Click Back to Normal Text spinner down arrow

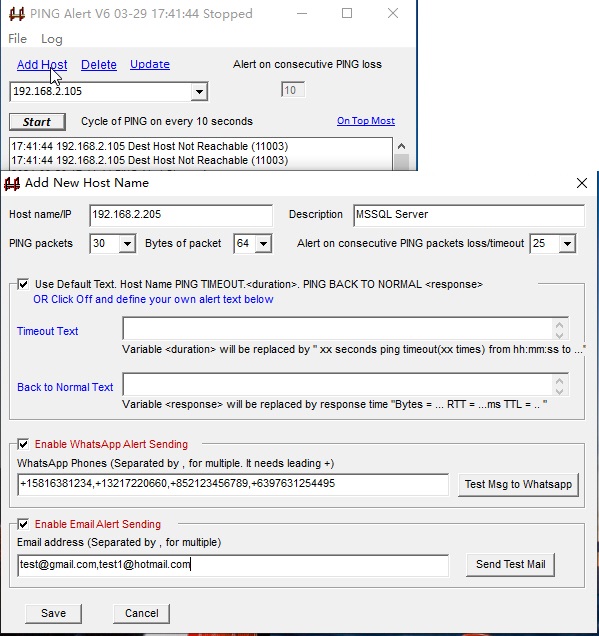[x=560, y=391]
